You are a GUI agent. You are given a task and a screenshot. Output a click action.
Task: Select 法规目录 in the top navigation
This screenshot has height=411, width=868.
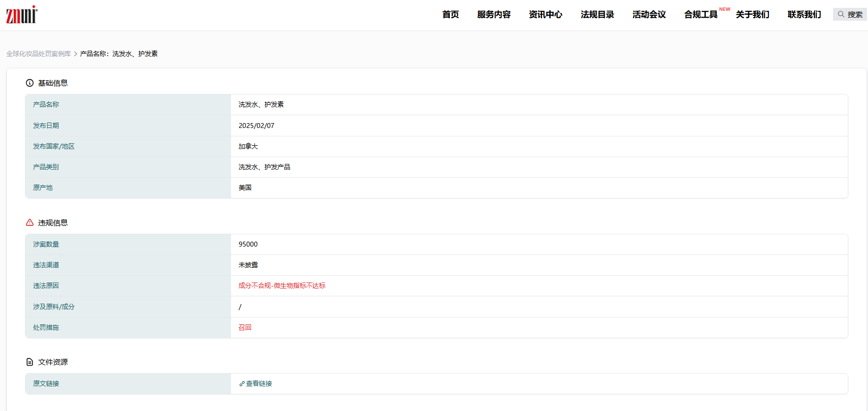point(597,15)
